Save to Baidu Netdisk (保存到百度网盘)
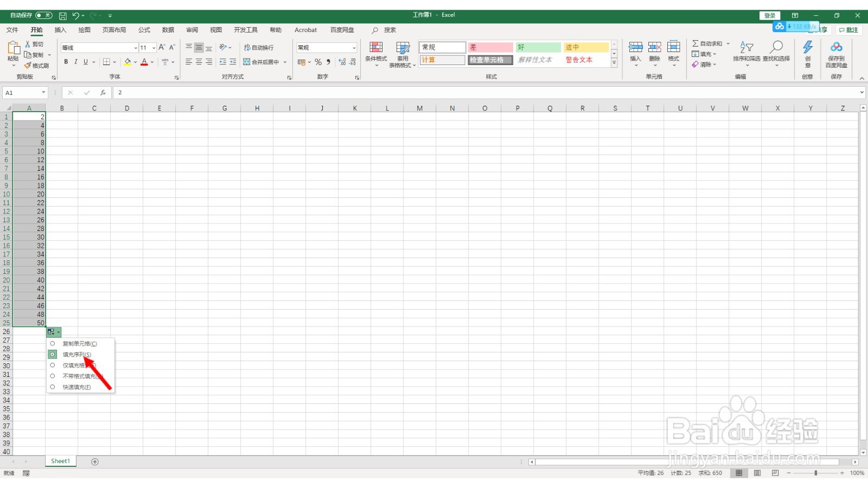Screen dimensions: 868x488 836,54
